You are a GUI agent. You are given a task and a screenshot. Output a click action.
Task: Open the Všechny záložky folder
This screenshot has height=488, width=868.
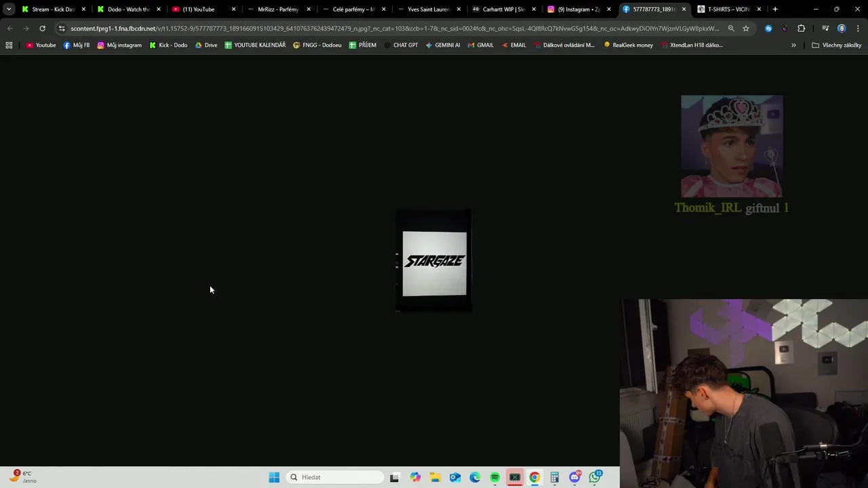coord(836,45)
